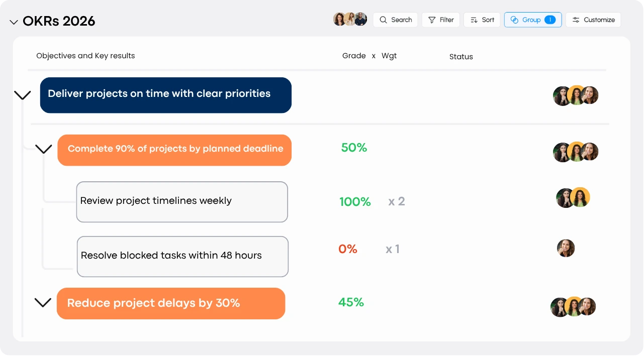Viewport: 644px width, 356px height.
Task: Click the Objectives and Key results header
Action: pos(85,56)
